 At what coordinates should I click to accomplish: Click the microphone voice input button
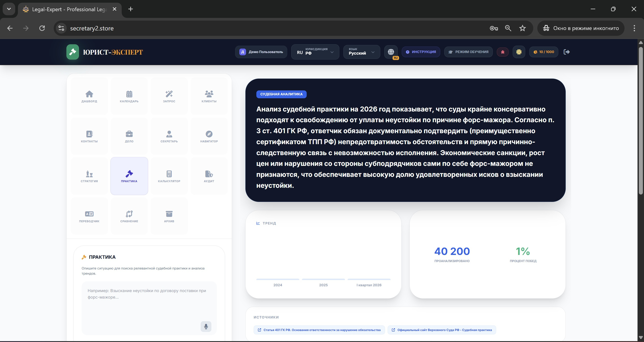coord(206,327)
